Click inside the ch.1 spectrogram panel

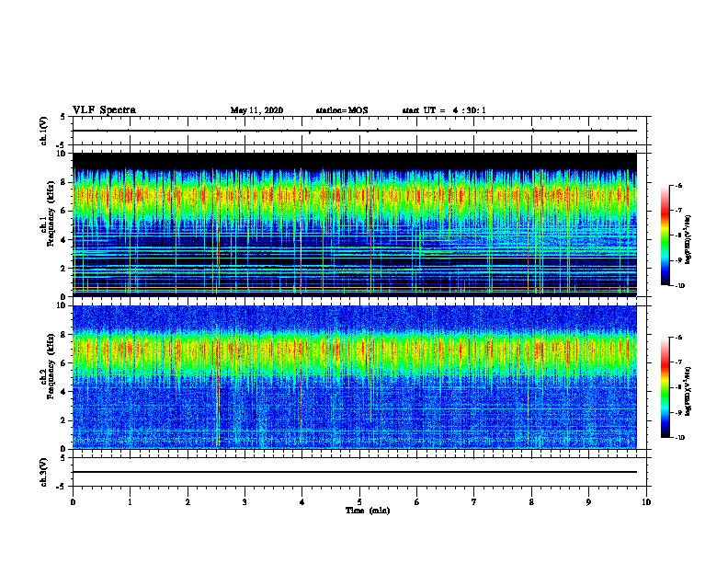coord(355,224)
